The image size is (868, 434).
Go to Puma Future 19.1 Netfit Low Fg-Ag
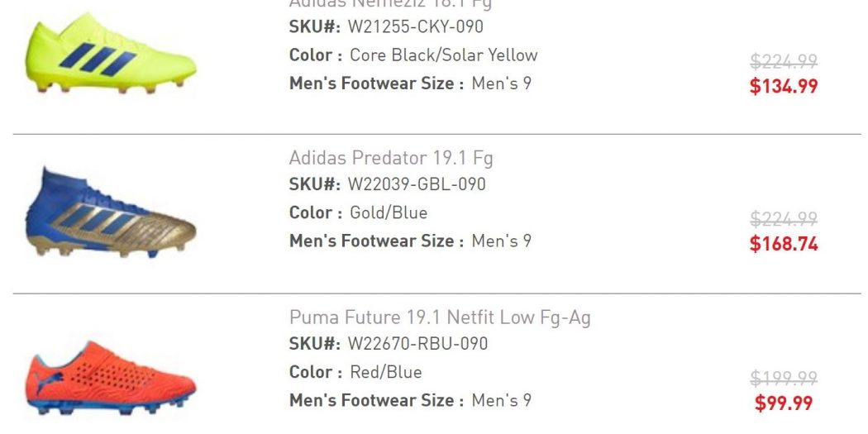440,317
